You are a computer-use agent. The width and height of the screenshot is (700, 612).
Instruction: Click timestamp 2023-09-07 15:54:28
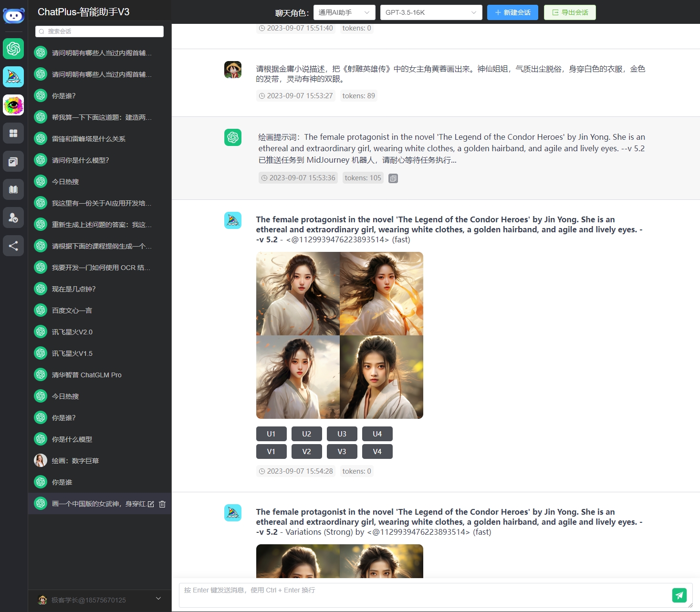[x=296, y=471]
